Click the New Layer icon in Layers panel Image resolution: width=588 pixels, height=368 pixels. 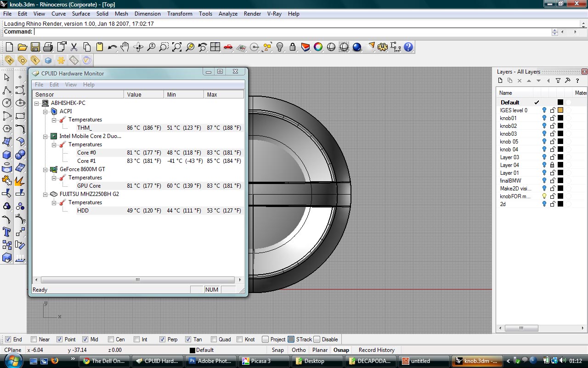501,80
